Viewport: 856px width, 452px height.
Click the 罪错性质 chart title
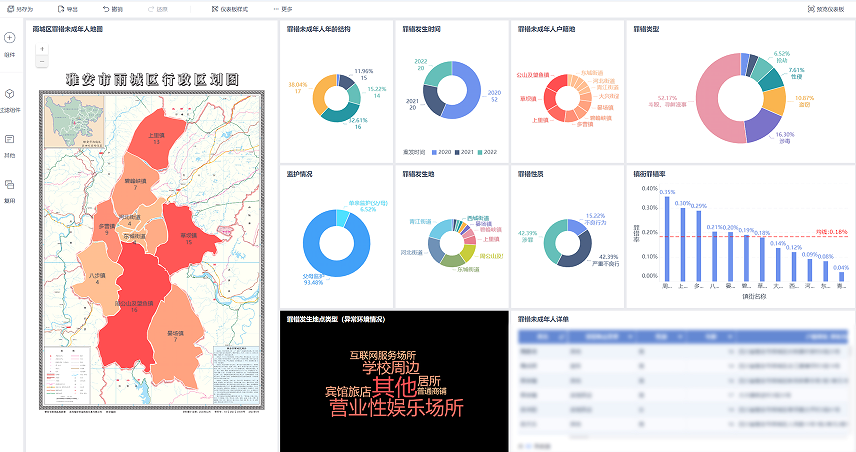tap(531, 174)
